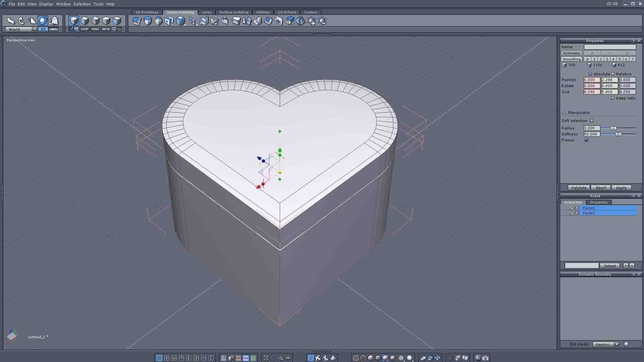644x362 pixels.
Task: Click the camera snapshot icon bottom bar
Action: [485, 358]
